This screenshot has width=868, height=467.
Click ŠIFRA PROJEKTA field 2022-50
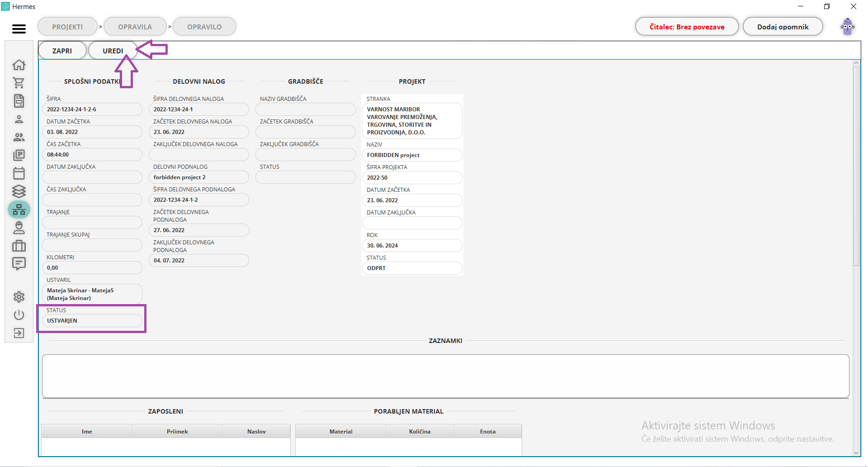412,178
